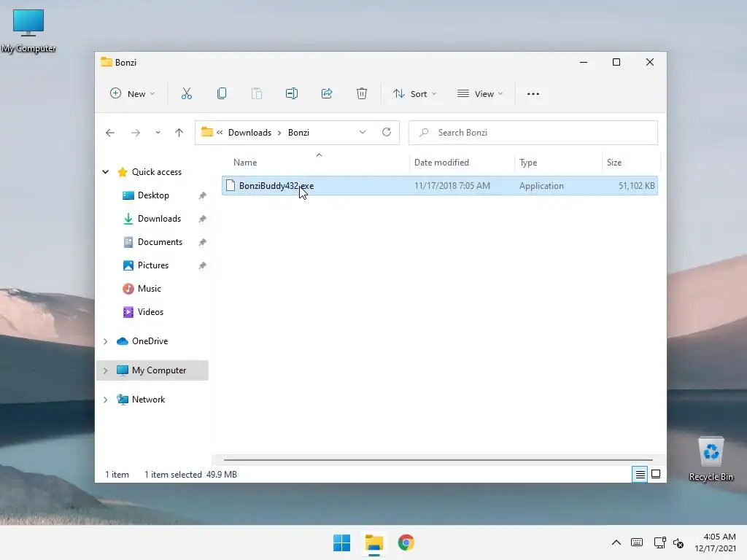The height and width of the screenshot is (560, 747).
Task: Unpin Desktop using its pin icon
Action: pos(203,195)
